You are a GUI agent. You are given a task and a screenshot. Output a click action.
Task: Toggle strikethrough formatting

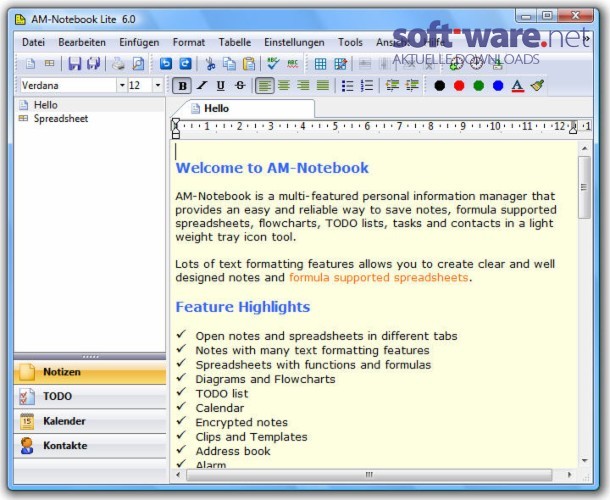click(240, 86)
